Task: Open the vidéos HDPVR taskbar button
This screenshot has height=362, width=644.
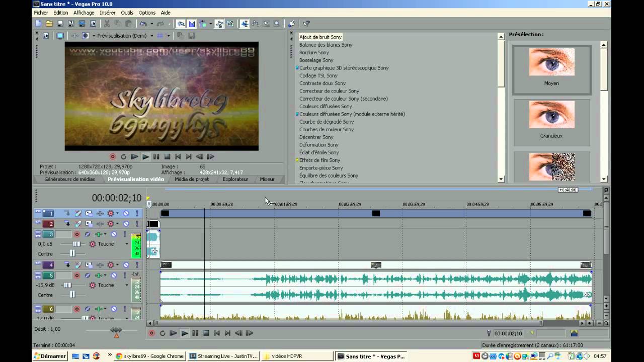Action: tap(298, 356)
